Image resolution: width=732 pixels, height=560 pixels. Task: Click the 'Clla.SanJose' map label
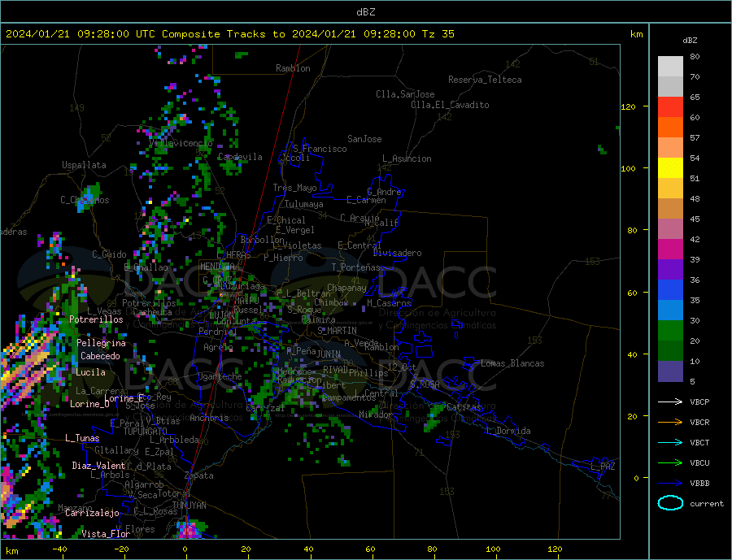coord(405,94)
